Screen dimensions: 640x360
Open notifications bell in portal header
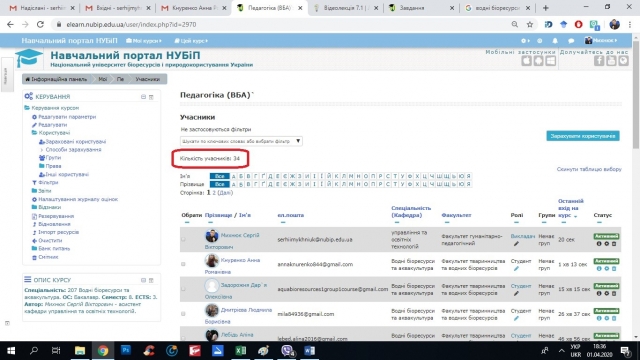click(x=555, y=41)
